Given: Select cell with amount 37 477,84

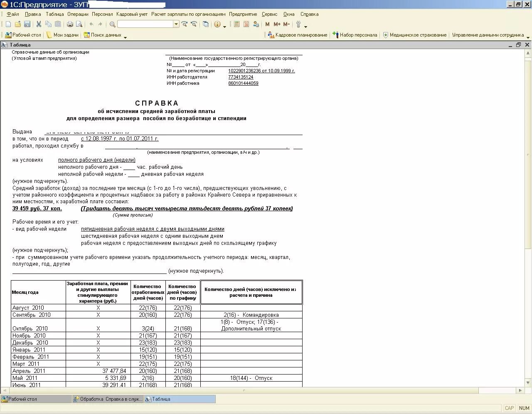Looking at the screenshot, I should tap(98, 371).
